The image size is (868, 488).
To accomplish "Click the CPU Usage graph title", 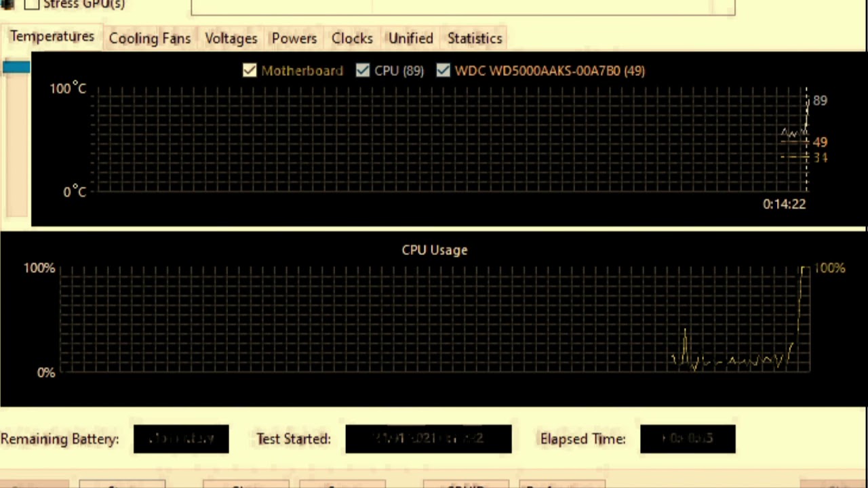I will [x=435, y=250].
